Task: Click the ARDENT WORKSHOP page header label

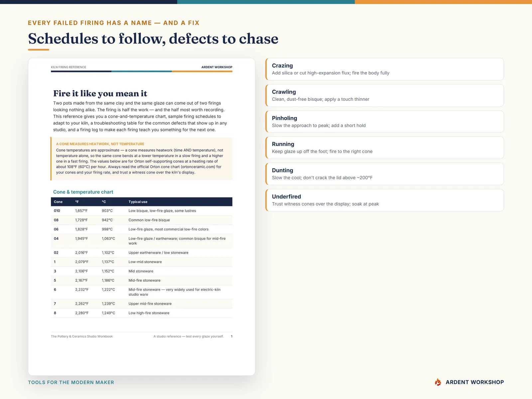Action: (x=217, y=67)
